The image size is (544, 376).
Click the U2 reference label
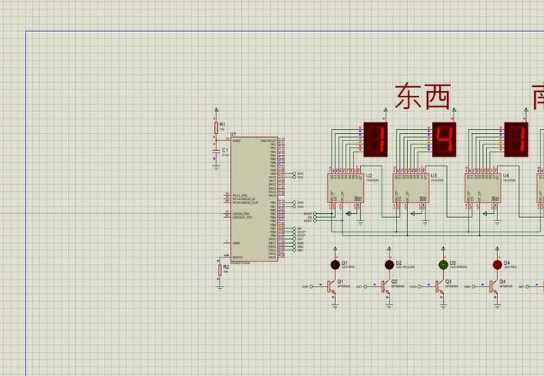(x=369, y=176)
